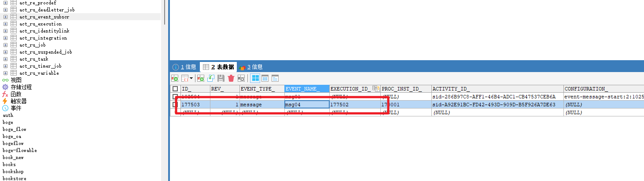Click the stored procedures (存储过程) gear icon
This screenshot has height=181, width=644.
[5, 87]
